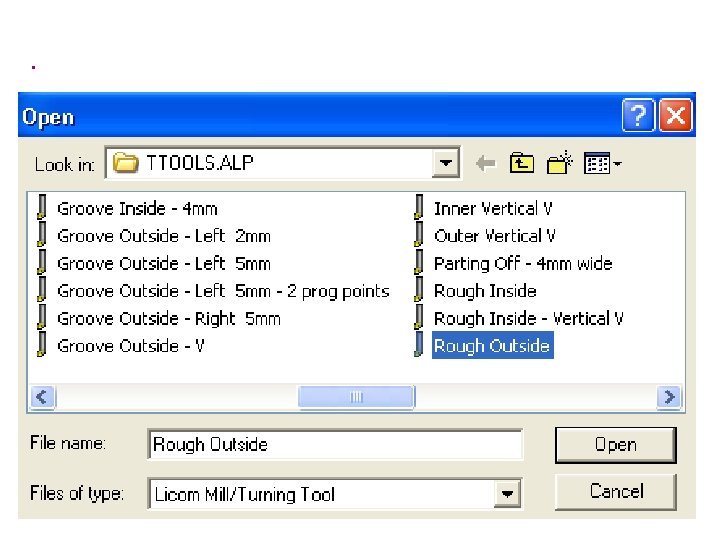
Task: Open the View Menu icon dropdown
Action: (602, 163)
